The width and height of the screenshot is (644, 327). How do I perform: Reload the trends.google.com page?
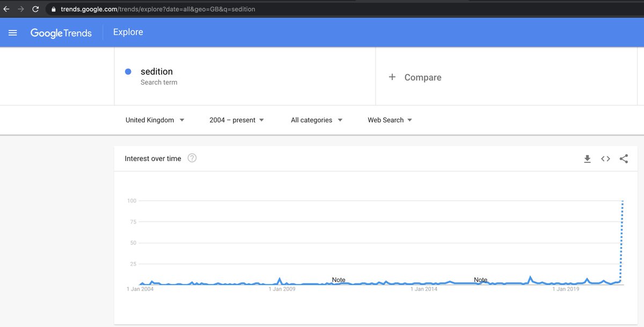tap(35, 9)
